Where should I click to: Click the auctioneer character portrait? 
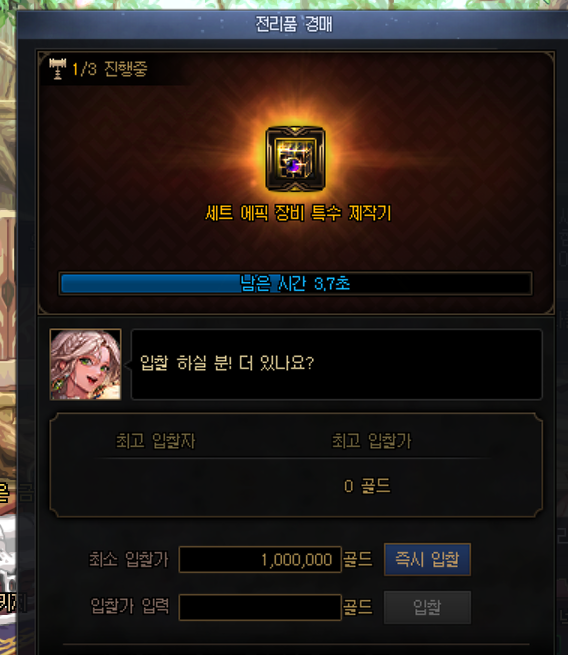tap(86, 364)
